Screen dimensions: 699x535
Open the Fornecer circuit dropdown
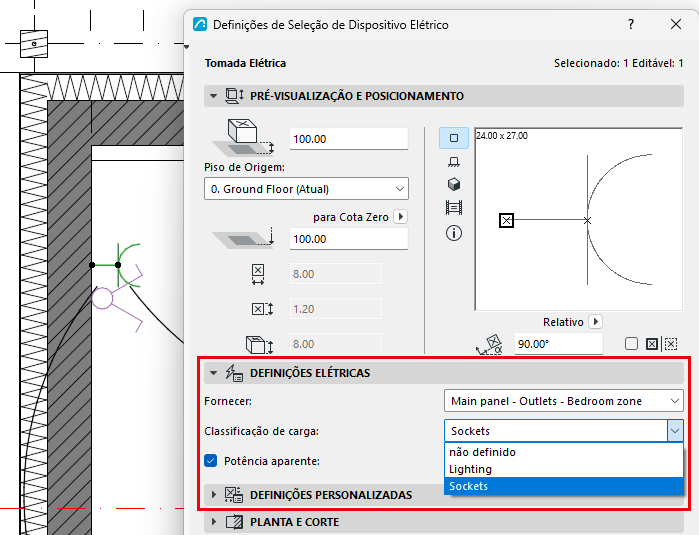pos(563,401)
